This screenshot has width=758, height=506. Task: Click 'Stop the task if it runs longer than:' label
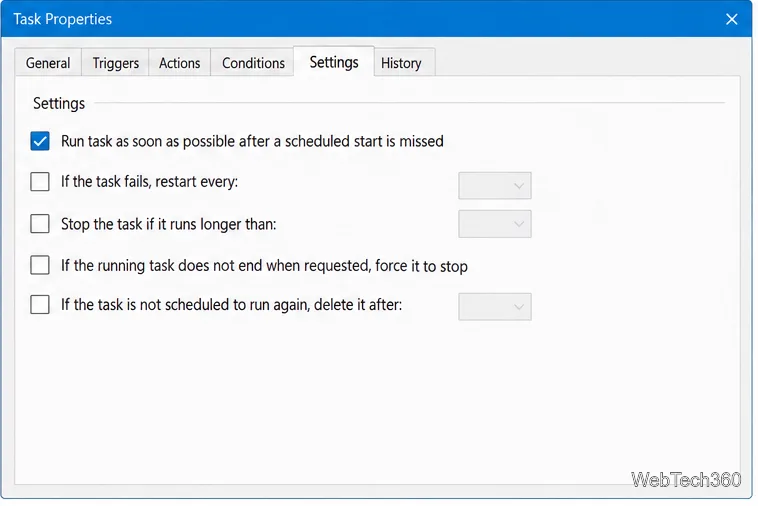[168, 224]
